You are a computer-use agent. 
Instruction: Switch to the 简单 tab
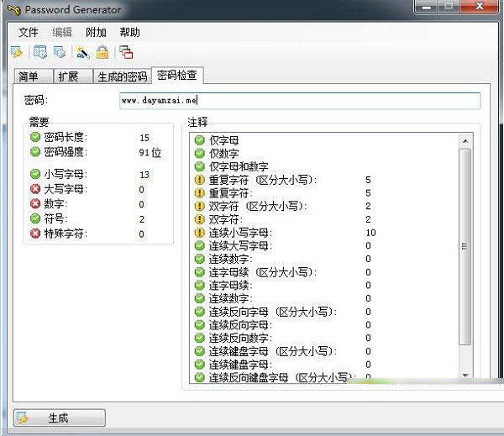coord(34,76)
